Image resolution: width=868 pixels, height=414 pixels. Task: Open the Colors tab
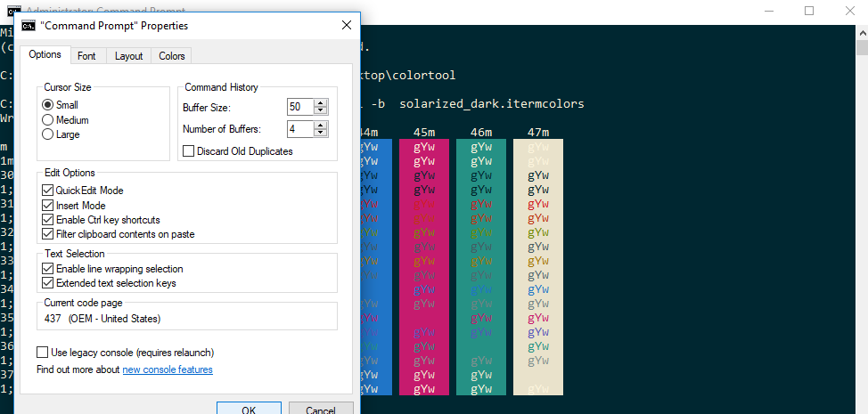172,56
